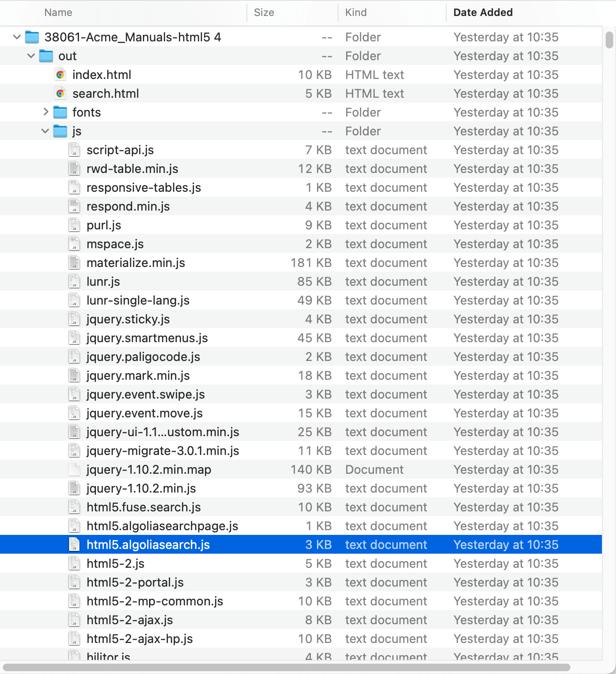Click the JS document icon for lunr.js
616x674 pixels.
[74, 281]
